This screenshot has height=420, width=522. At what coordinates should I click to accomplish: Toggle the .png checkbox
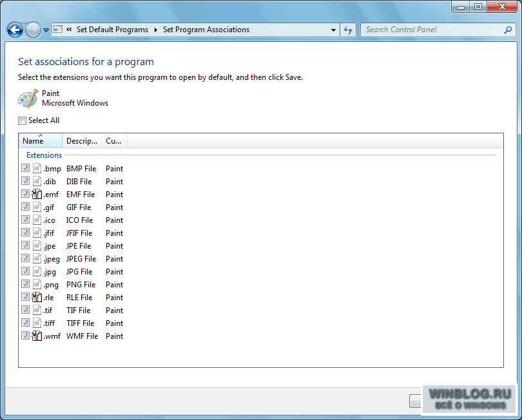pyautogui.click(x=25, y=284)
